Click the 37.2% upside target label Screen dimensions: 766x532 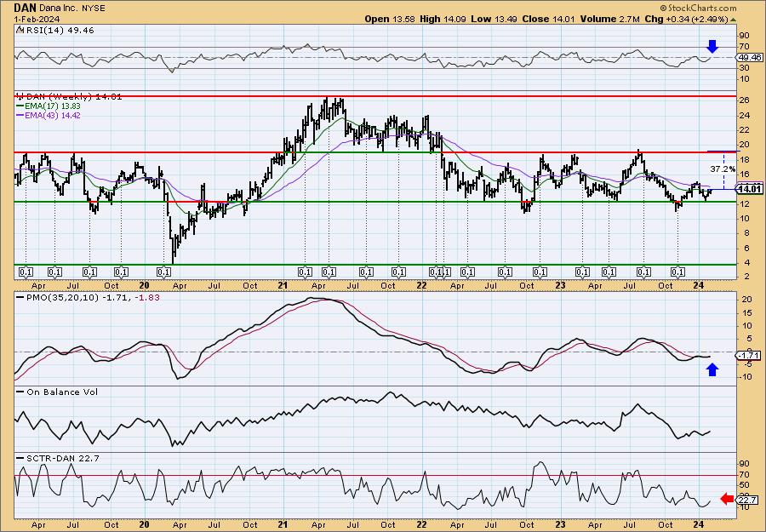[x=723, y=169]
